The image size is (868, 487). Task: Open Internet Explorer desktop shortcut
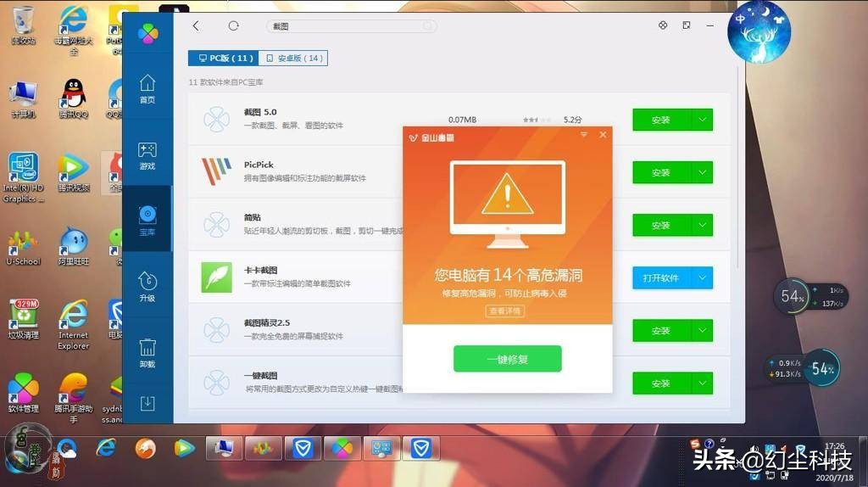click(73, 325)
